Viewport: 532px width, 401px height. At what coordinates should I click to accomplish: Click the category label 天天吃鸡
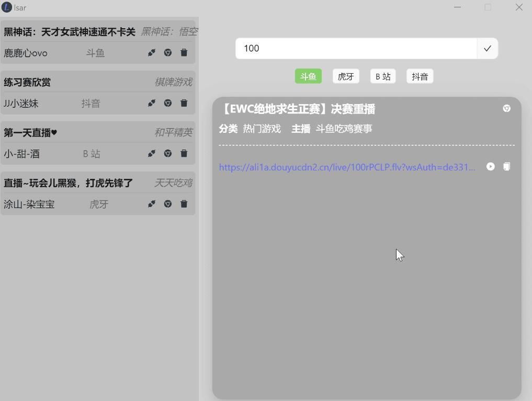(x=173, y=183)
